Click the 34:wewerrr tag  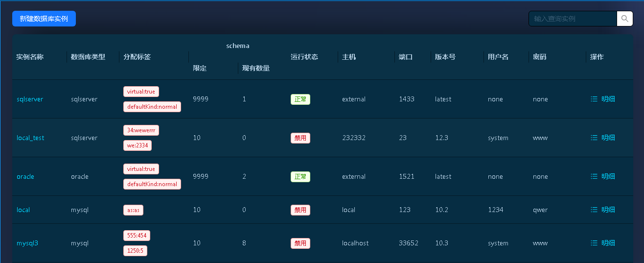point(141,130)
